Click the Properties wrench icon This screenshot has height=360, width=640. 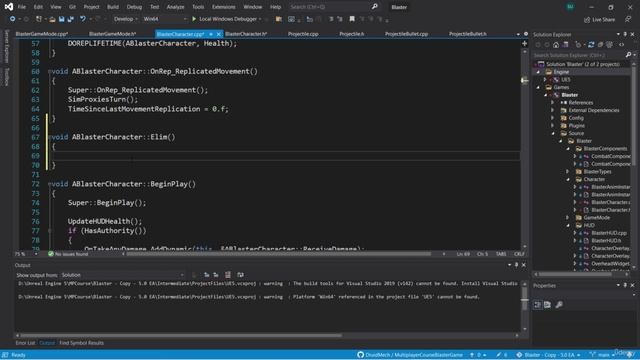click(559, 304)
